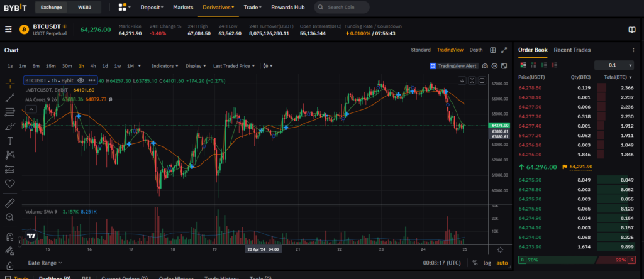Screen dimensions: 644x279
Task: Toggle magnet mode in drawing toolbar
Action: coord(10,237)
